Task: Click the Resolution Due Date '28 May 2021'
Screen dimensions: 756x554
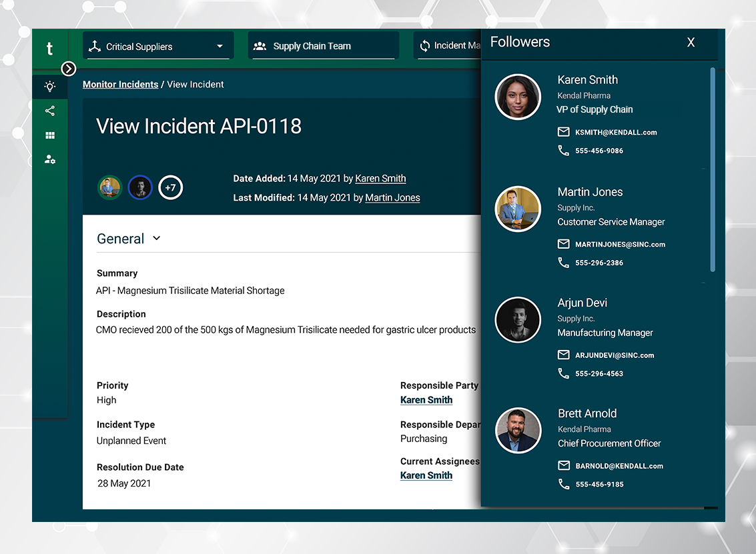Action: [124, 483]
